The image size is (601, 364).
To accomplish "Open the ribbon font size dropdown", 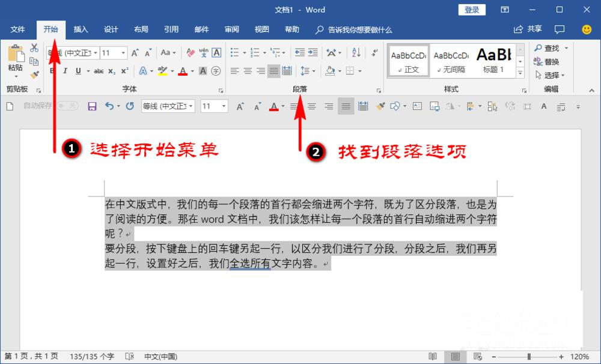I will 123,53.
